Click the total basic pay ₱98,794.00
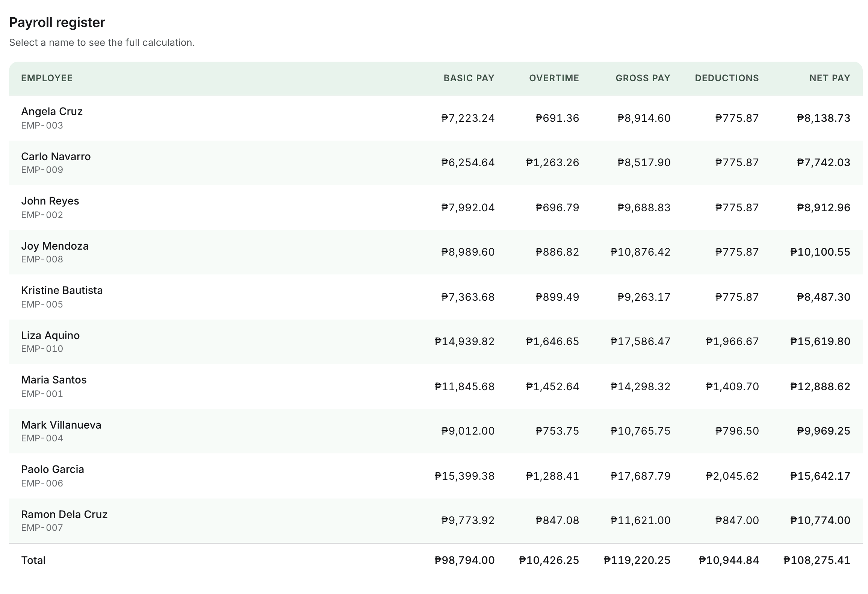The image size is (868, 594). (464, 561)
